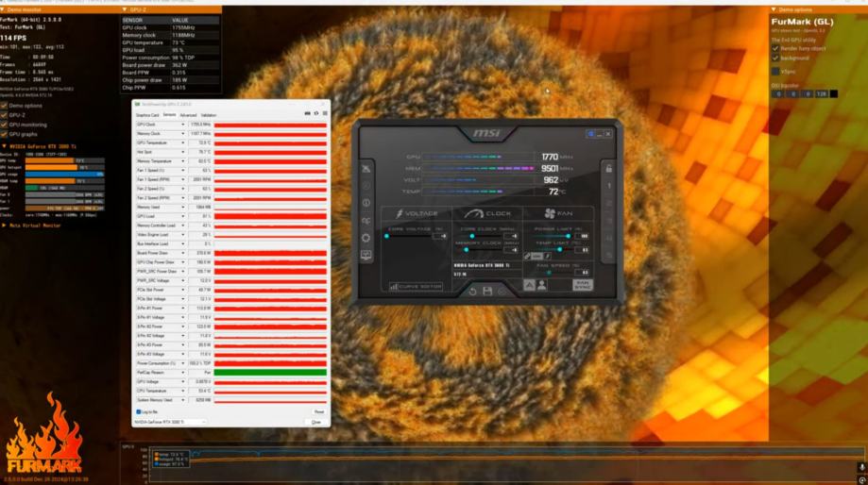This screenshot has width=868, height=485.
Task: Launch OC Scanner icon in Afterburner sidebar
Action: (x=366, y=221)
